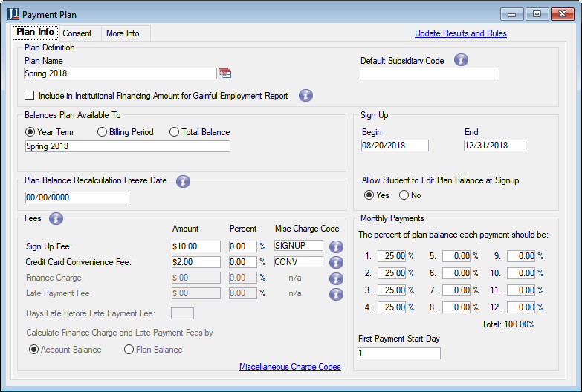Click info icon for Gainful Employment Report

pyautogui.click(x=305, y=95)
